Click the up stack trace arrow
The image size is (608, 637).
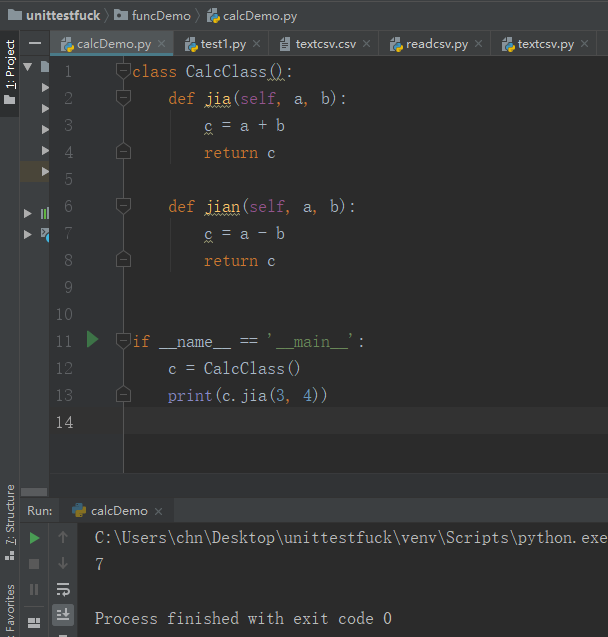(x=63, y=537)
